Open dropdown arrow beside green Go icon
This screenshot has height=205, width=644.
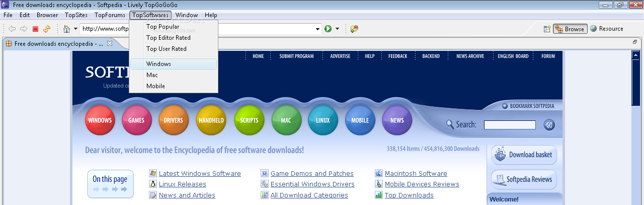(x=338, y=29)
